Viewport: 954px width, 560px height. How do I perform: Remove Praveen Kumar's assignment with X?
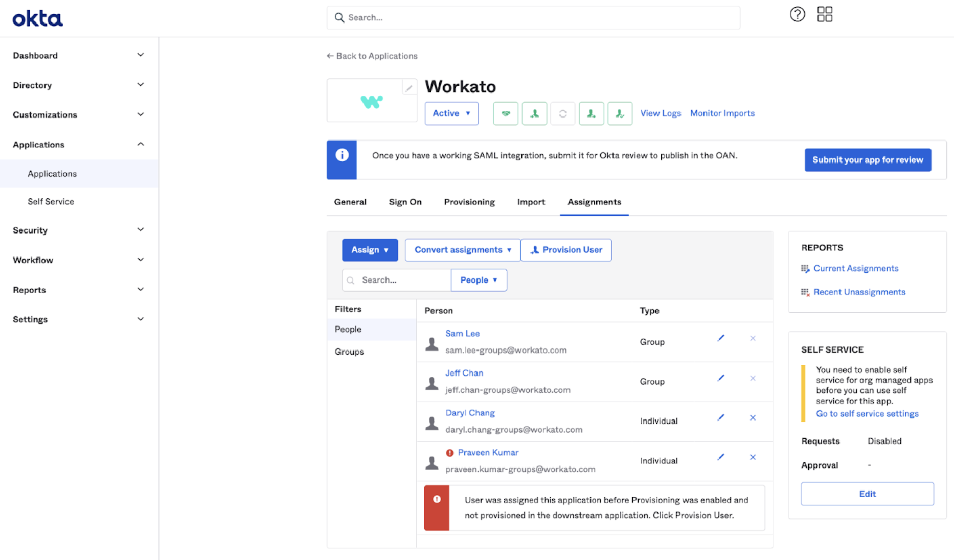point(753,457)
